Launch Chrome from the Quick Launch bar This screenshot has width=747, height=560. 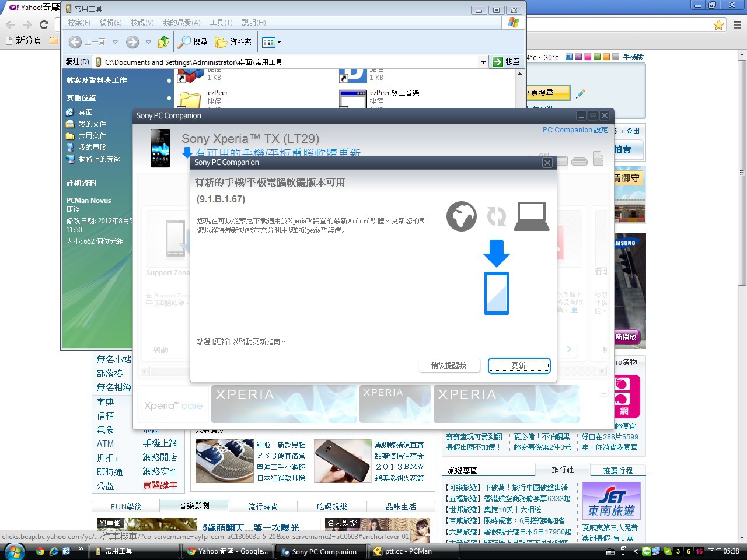[x=40, y=551]
